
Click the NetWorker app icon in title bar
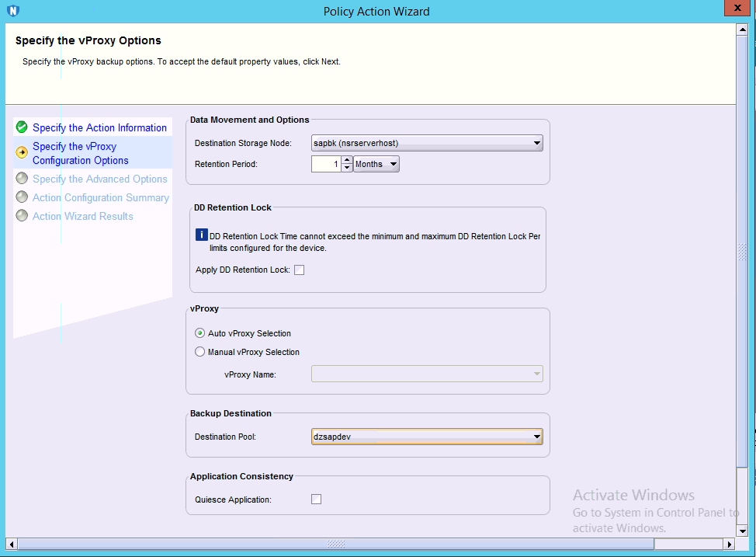coord(12,11)
